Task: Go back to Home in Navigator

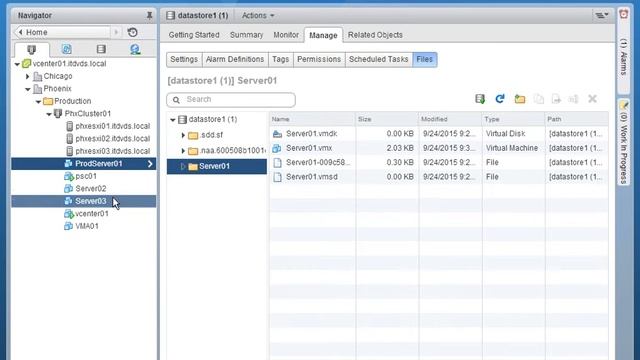Action: 62,32
